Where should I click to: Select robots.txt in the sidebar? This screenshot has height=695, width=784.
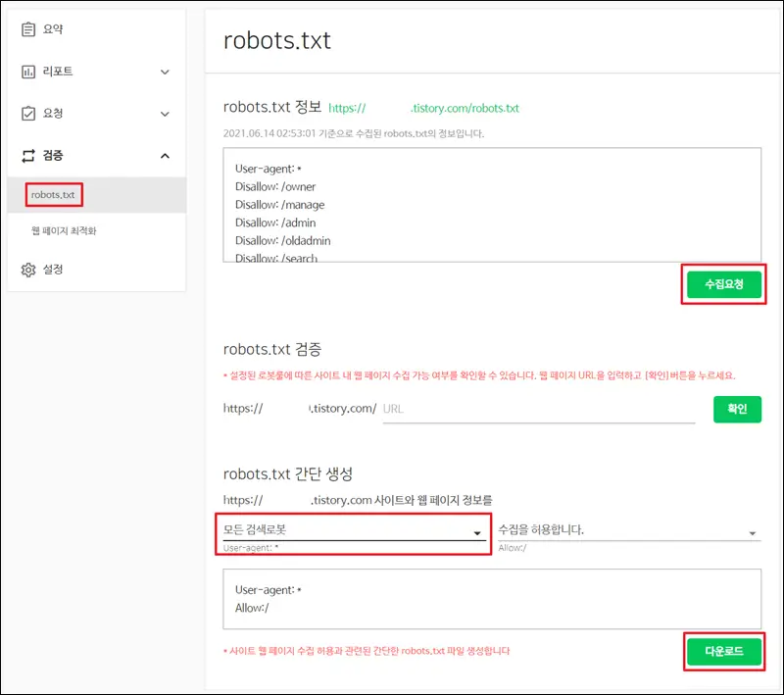(x=54, y=195)
